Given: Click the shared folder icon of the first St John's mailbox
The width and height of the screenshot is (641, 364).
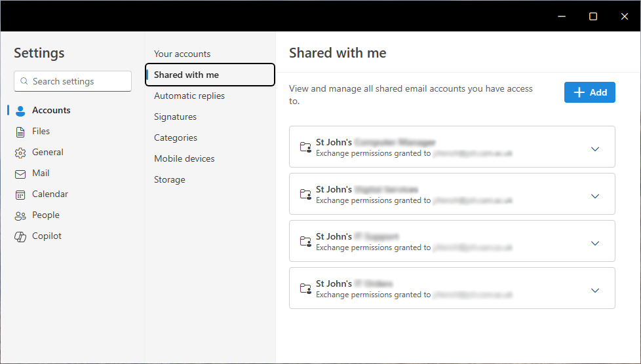Looking at the screenshot, I should click(x=305, y=147).
